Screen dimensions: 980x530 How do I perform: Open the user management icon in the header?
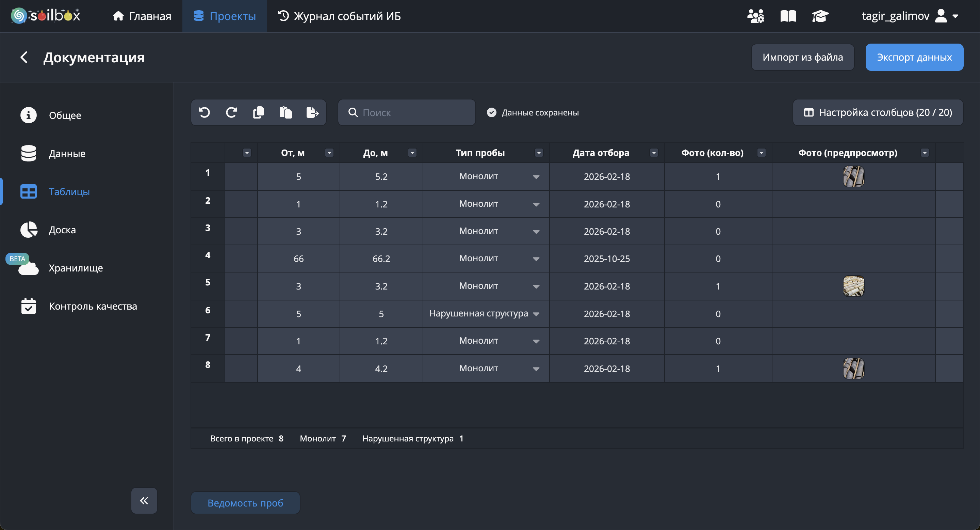(x=755, y=16)
